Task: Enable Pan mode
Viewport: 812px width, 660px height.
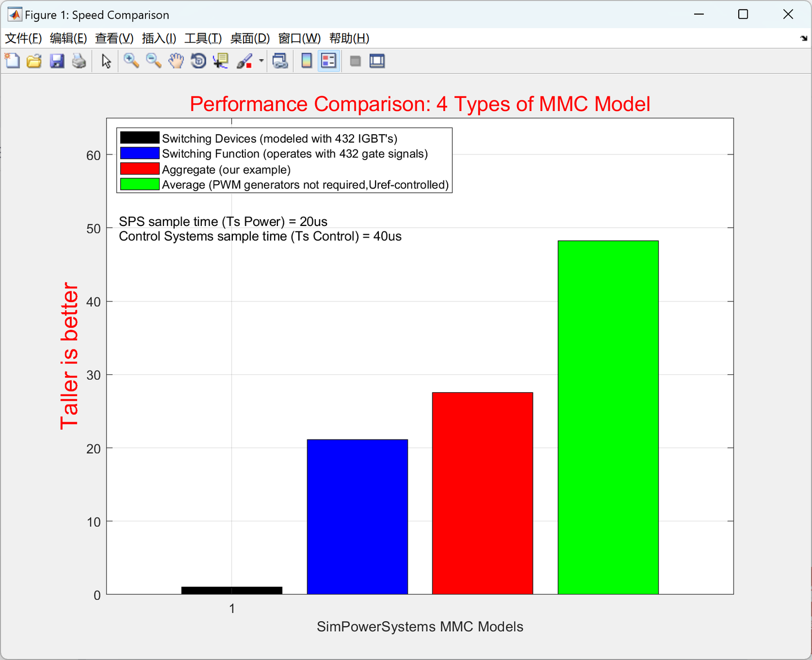Action: (x=176, y=60)
